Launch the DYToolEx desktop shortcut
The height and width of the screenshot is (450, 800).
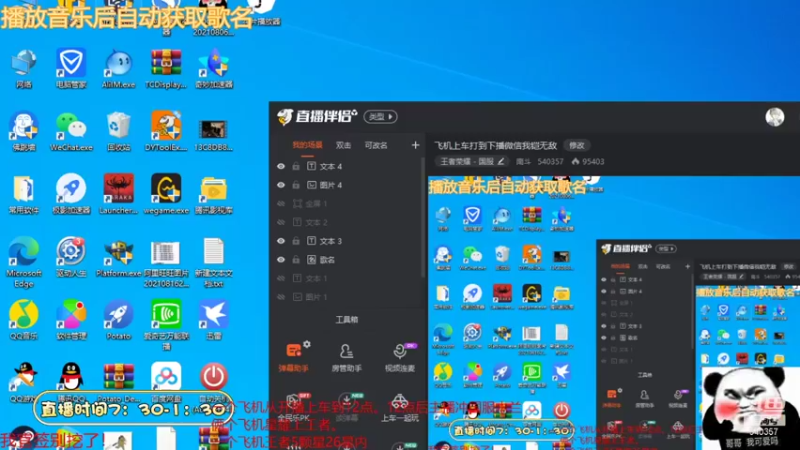tap(166, 131)
